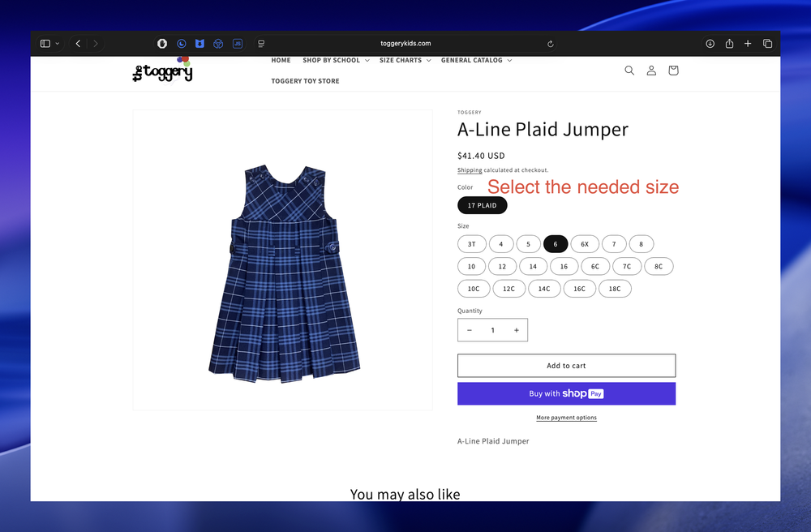Follow the Shipping link
Image resolution: width=811 pixels, height=532 pixels.
pos(470,170)
